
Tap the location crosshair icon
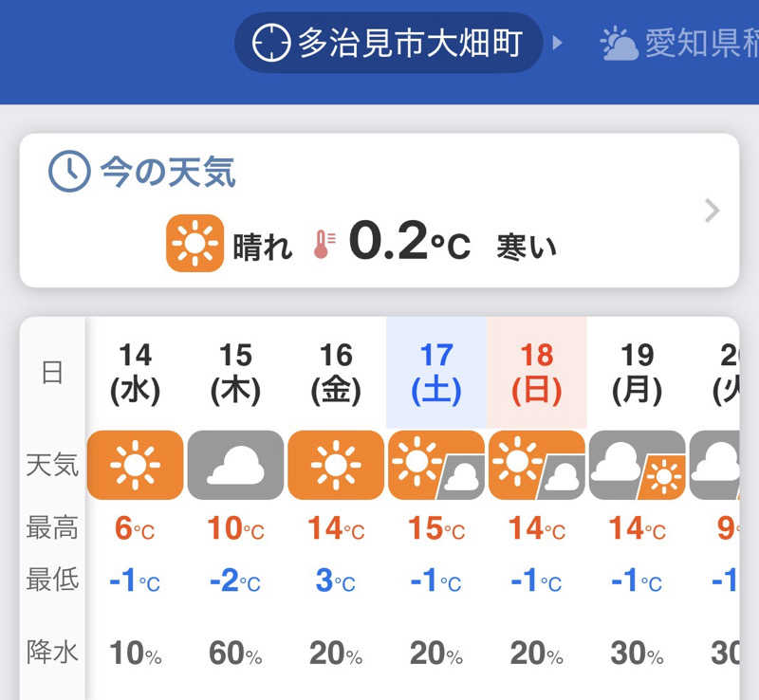[270, 43]
